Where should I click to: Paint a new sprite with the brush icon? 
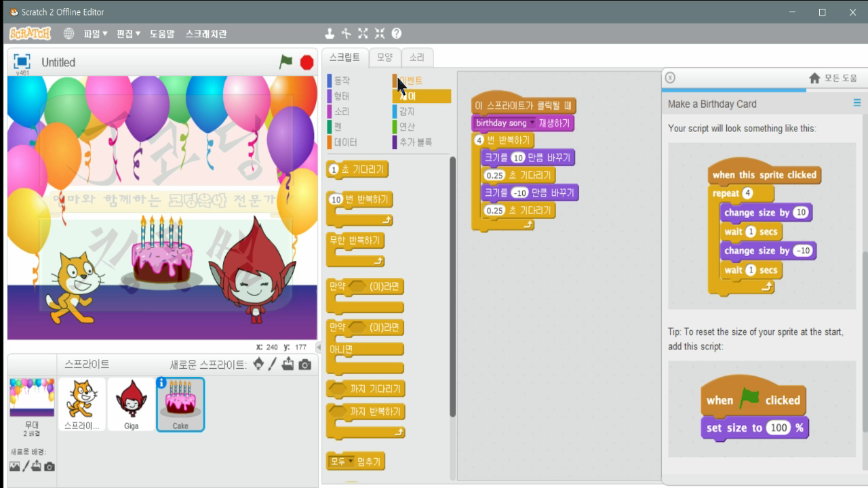(273, 364)
